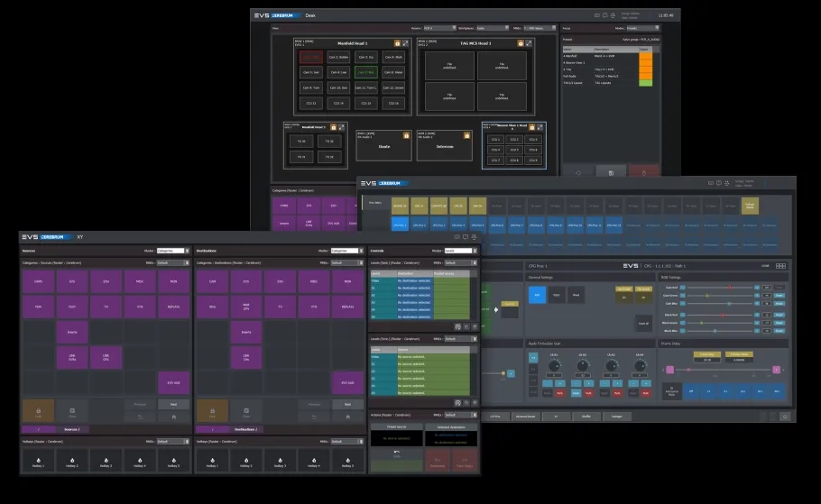Click the save preset icon in Desk window
The height and width of the screenshot is (504, 821).
[x=611, y=172]
